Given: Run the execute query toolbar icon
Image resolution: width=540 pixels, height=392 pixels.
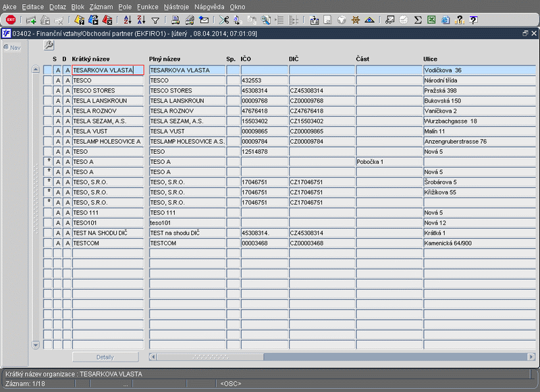Looking at the screenshot, I should pyautogui.click(x=93, y=20).
